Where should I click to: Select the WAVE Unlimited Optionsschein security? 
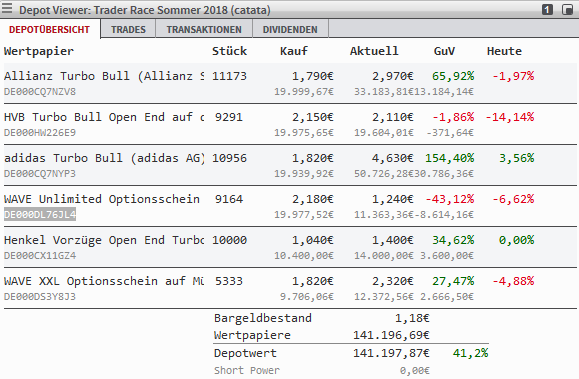[x=102, y=199]
